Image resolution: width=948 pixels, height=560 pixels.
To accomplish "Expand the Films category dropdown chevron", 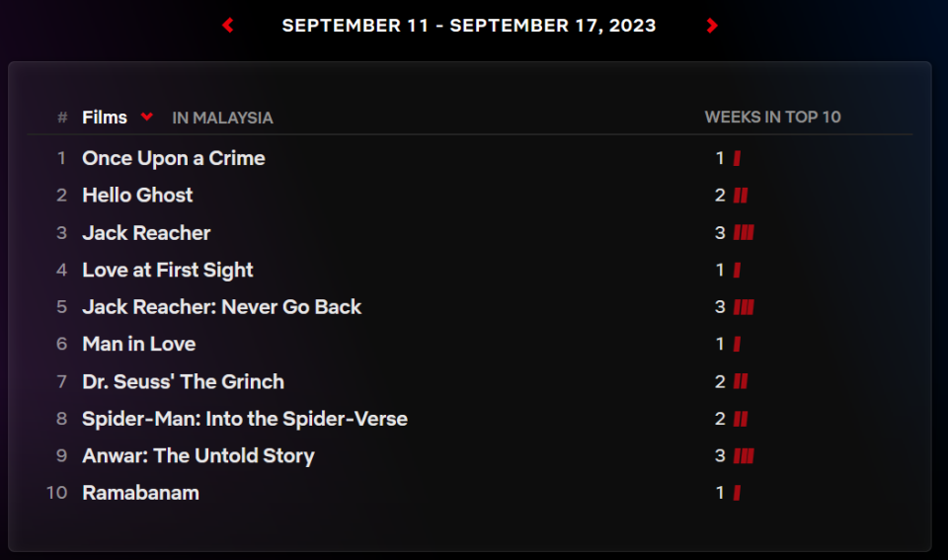I will [146, 117].
